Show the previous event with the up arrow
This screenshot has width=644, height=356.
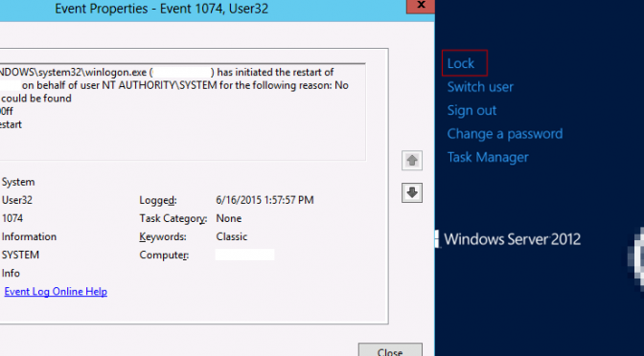(x=412, y=161)
